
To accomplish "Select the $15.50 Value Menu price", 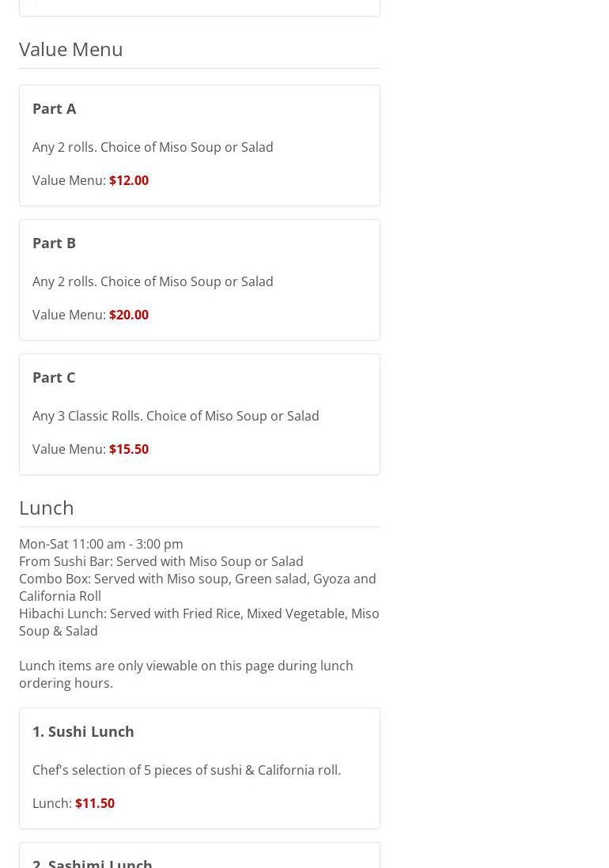I will tap(129, 449).
